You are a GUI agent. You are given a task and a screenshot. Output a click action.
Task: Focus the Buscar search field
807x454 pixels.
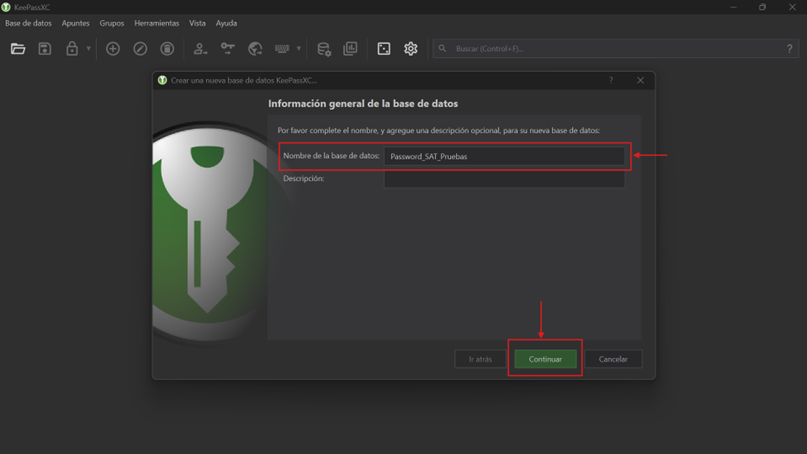pos(616,49)
